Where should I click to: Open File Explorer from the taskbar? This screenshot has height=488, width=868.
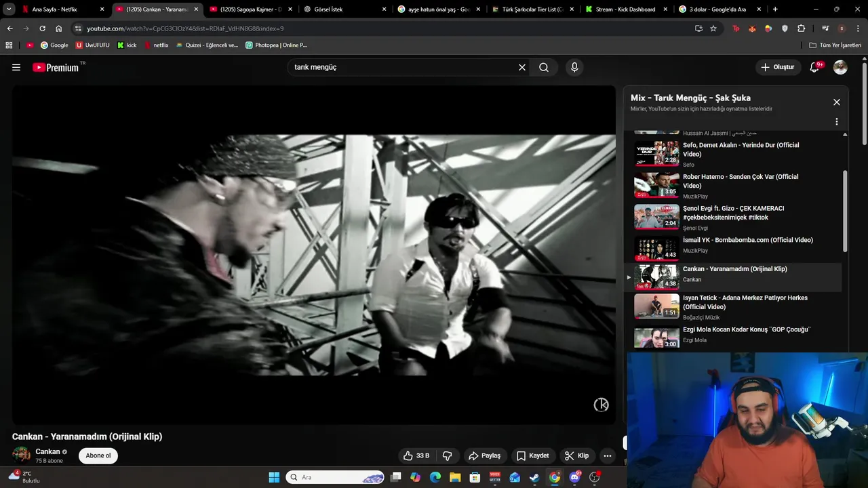[455, 477]
